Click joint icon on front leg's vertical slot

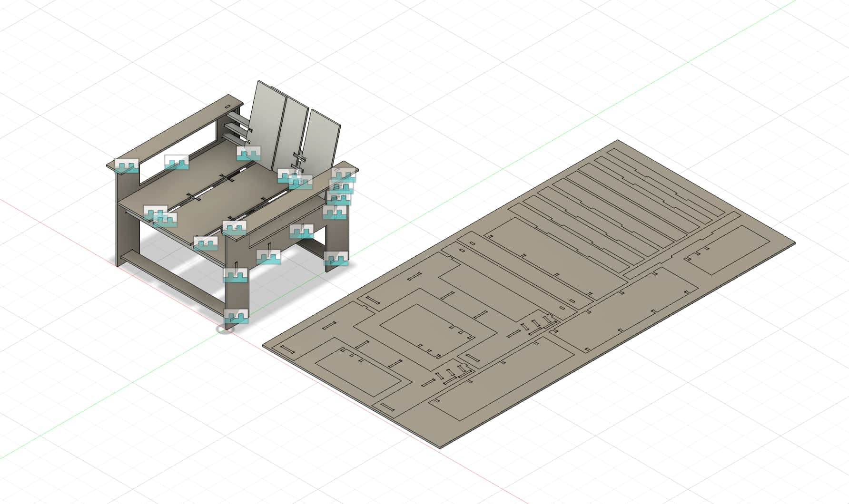pos(237,275)
